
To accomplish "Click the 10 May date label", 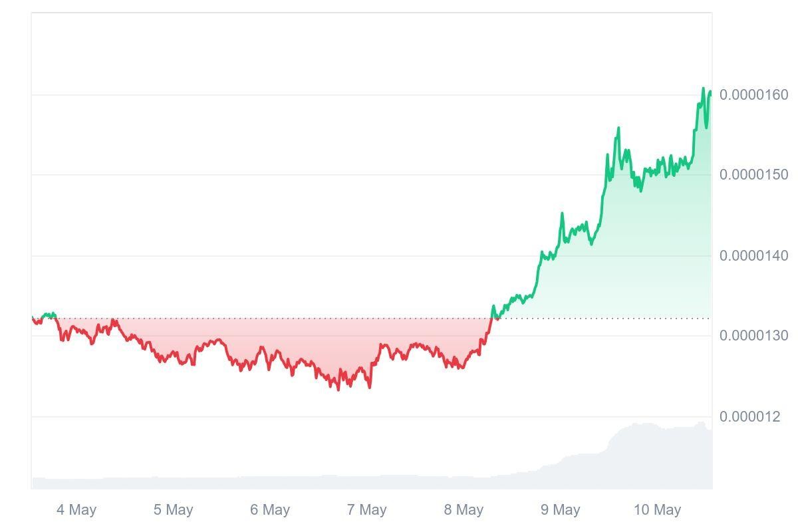I will [x=657, y=510].
